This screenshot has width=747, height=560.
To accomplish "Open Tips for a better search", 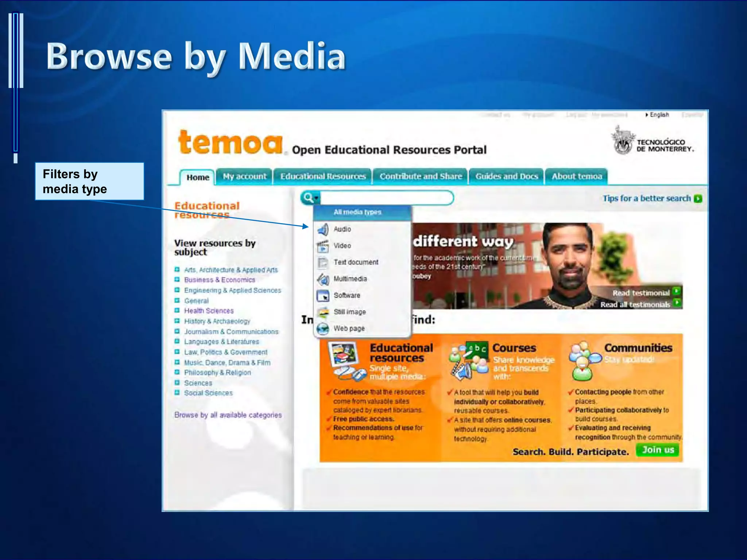I will click(647, 198).
